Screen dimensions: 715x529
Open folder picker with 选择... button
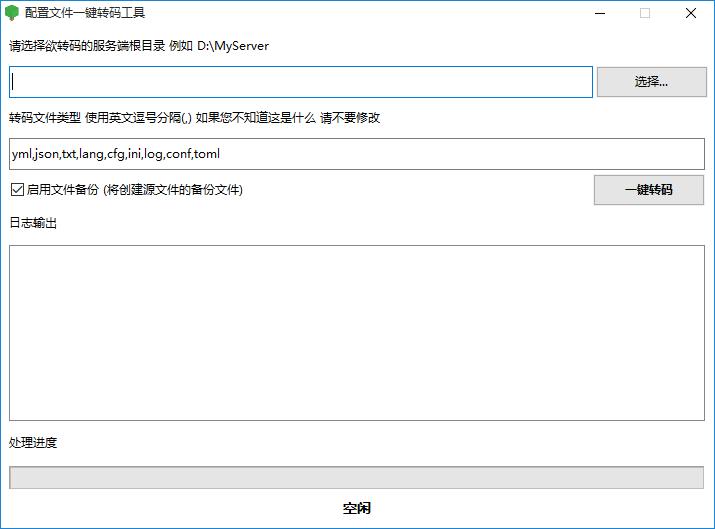[652, 82]
